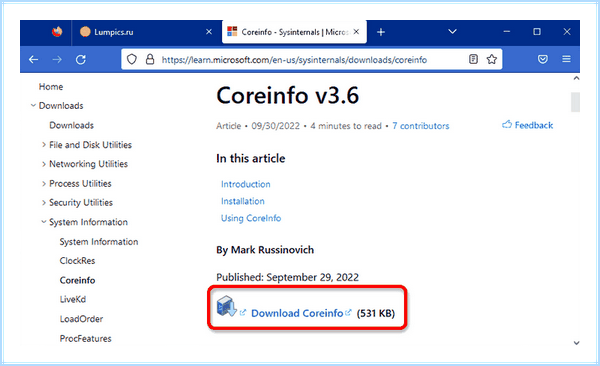Bookmark this page with the star icon
This screenshot has width=600, height=366.
[x=492, y=59]
